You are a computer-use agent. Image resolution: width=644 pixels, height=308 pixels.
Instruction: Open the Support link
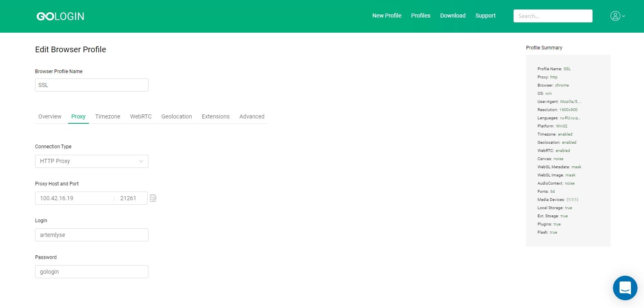point(485,16)
